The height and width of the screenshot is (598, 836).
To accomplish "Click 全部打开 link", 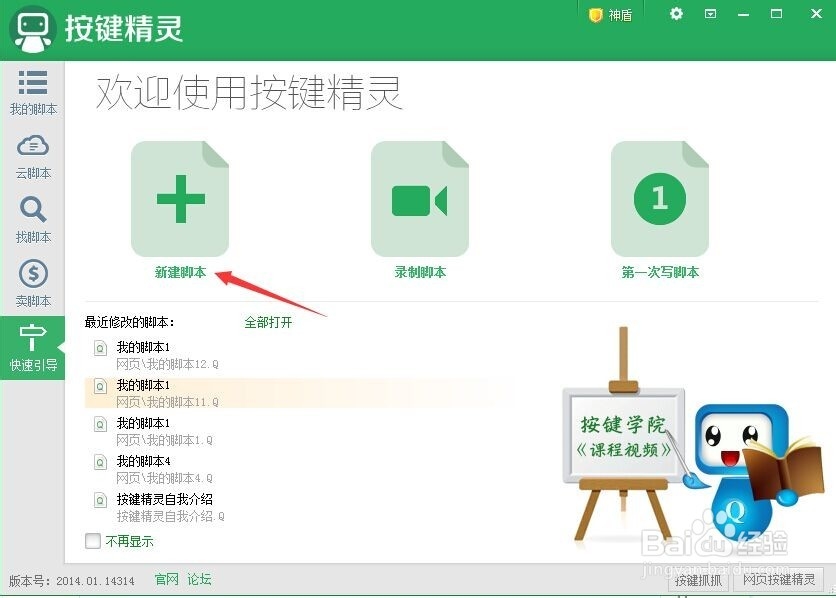I will point(268,322).
